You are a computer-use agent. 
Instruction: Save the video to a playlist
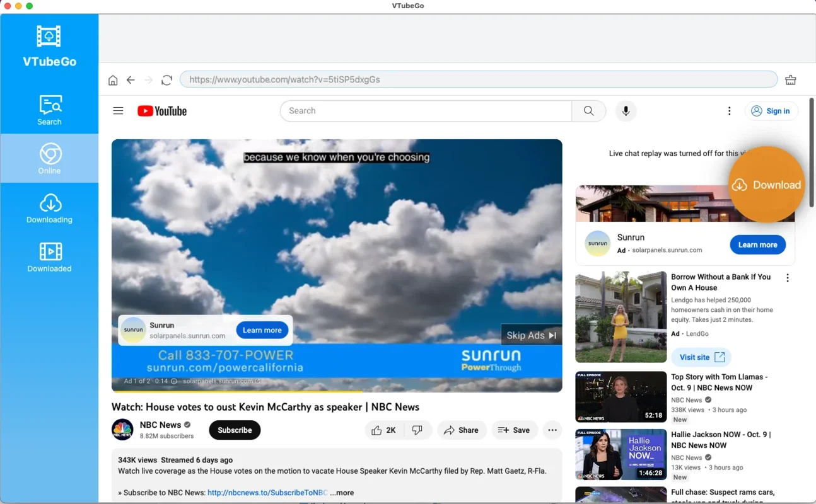(515, 430)
